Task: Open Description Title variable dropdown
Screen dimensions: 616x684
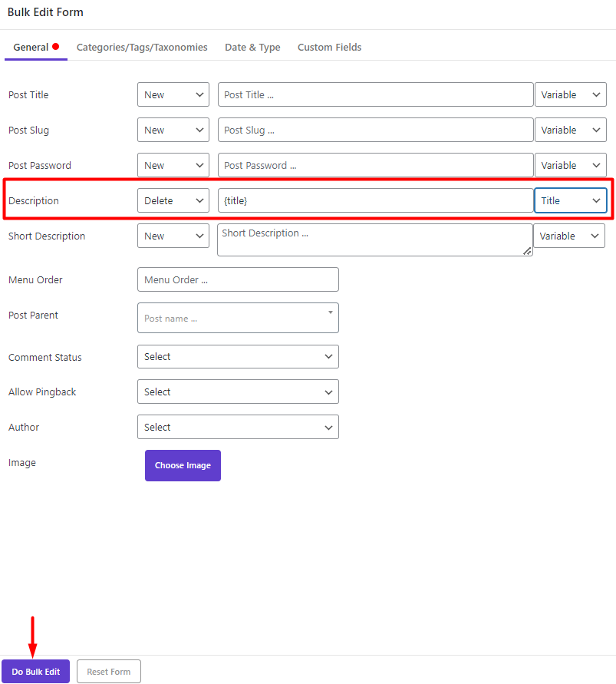Action: [570, 200]
